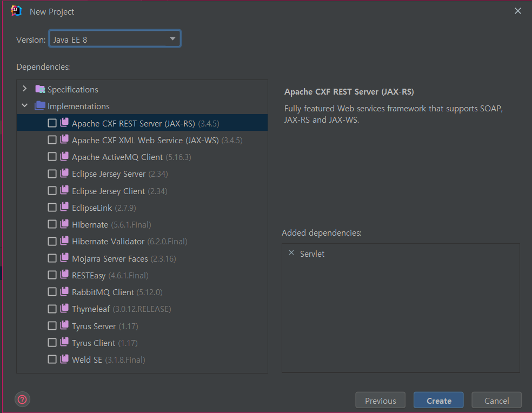532x413 pixels.
Task: Expand the Specifications tree node
Action: (x=24, y=89)
